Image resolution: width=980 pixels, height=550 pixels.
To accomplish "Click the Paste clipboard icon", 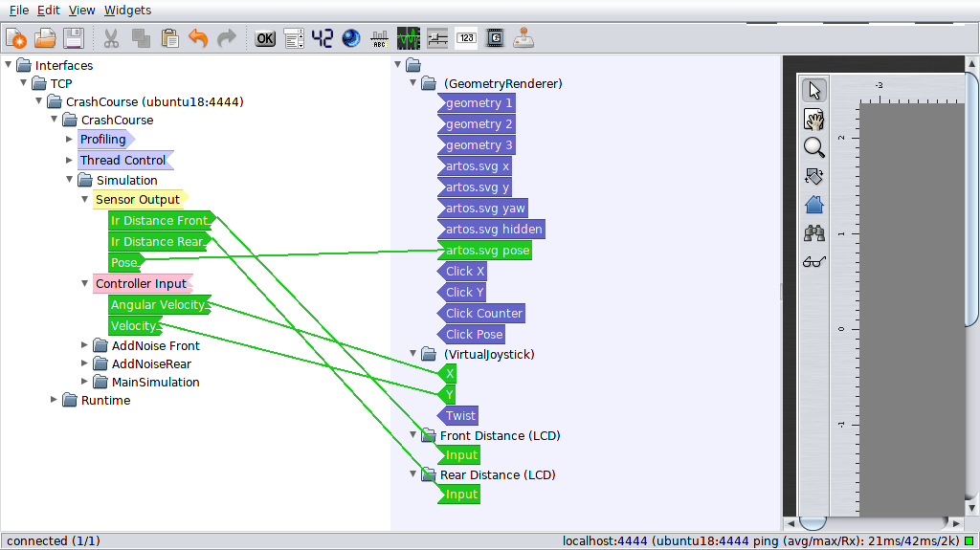I will pyautogui.click(x=169, y=39).
